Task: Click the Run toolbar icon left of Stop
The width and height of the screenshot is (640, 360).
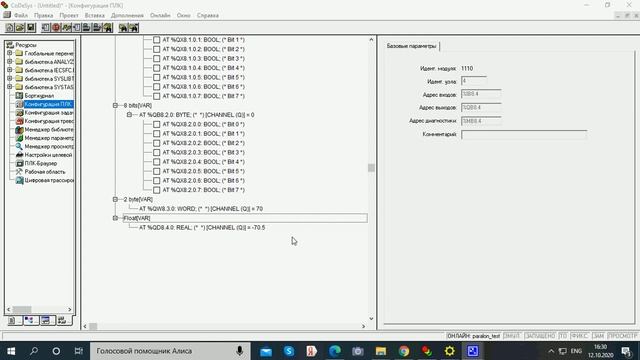Action: tap(46, 28)
